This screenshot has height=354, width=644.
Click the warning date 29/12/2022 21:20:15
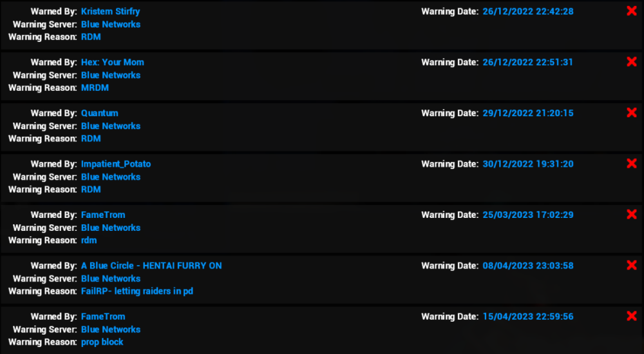(527, 113)
